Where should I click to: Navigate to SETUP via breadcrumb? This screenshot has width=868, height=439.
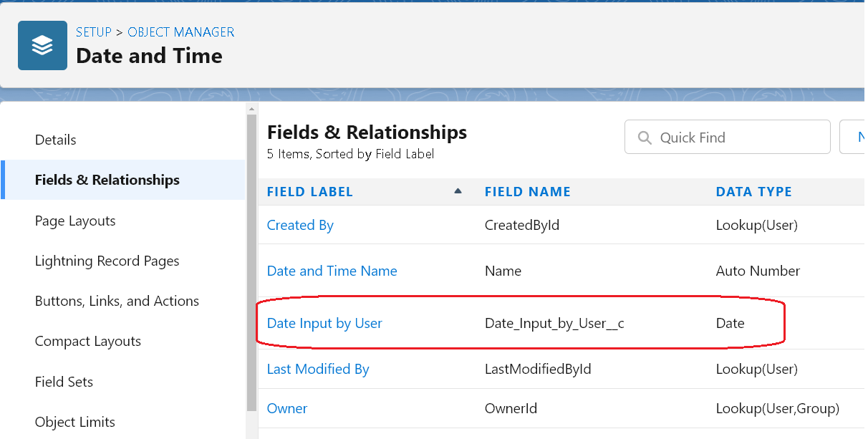(x=92, y=32)
